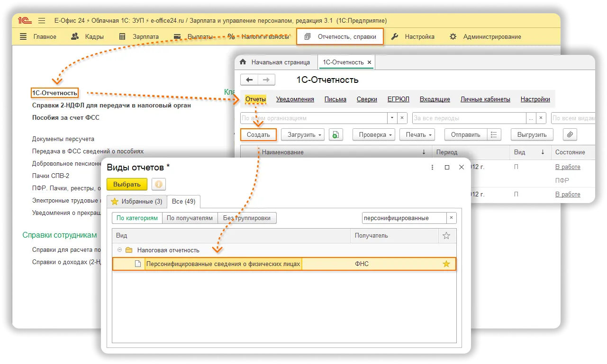Click the 1C logo icon

click(24, 20)
